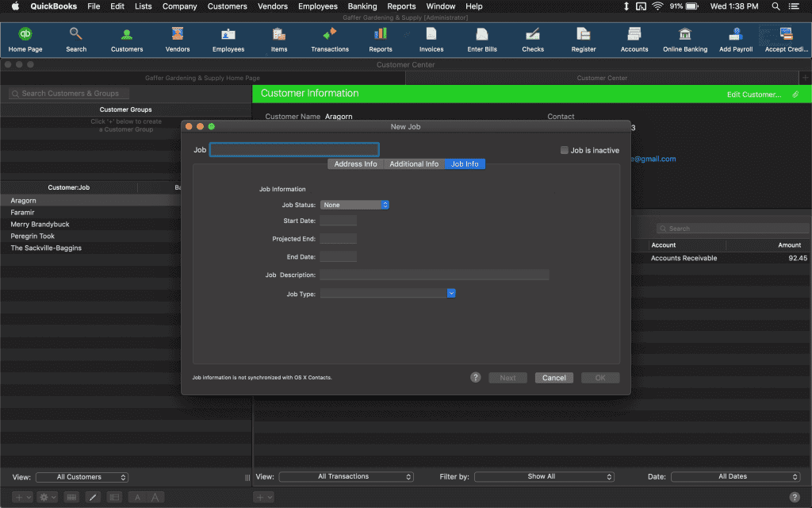Open the Enter Bills toolbar icon
The width and height of the screenshot is (812, 508).
pyautogui.click(x=482, y=40)
